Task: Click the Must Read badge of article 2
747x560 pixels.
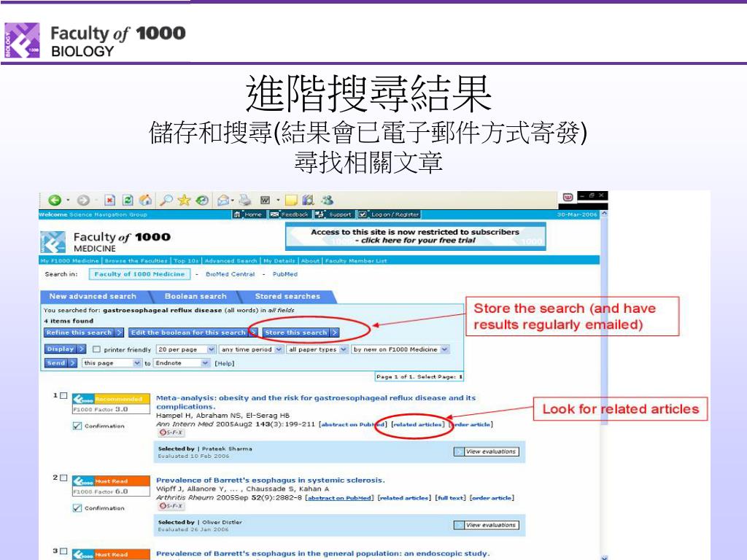Action: click(111, 481)
